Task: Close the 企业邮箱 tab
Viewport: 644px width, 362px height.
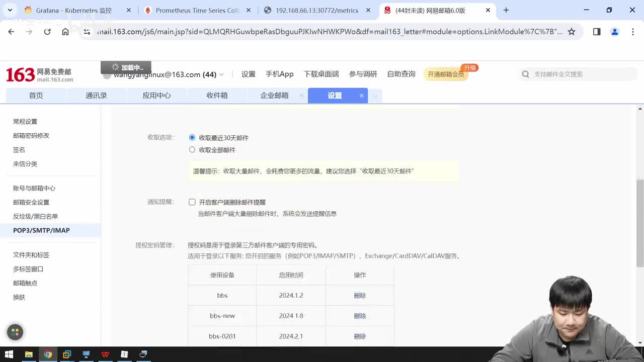Action: click(x=301, y=96)
